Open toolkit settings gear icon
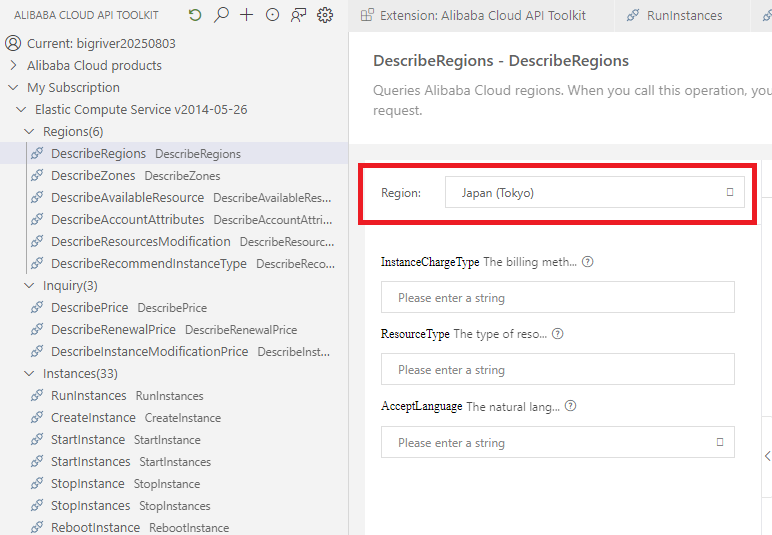Screen dimensions: 772x535 point(325,15)
